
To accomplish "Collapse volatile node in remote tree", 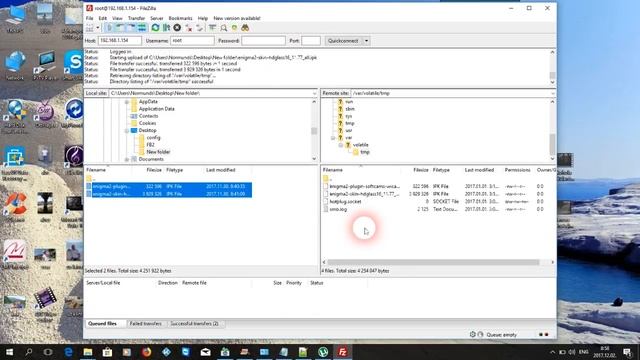I will [x=340, y=145].
